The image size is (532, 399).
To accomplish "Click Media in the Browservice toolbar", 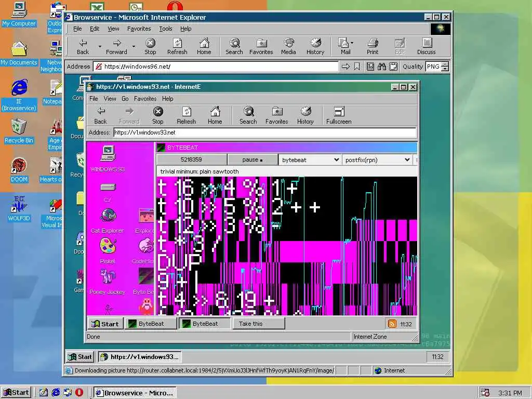I will point(288,46).
